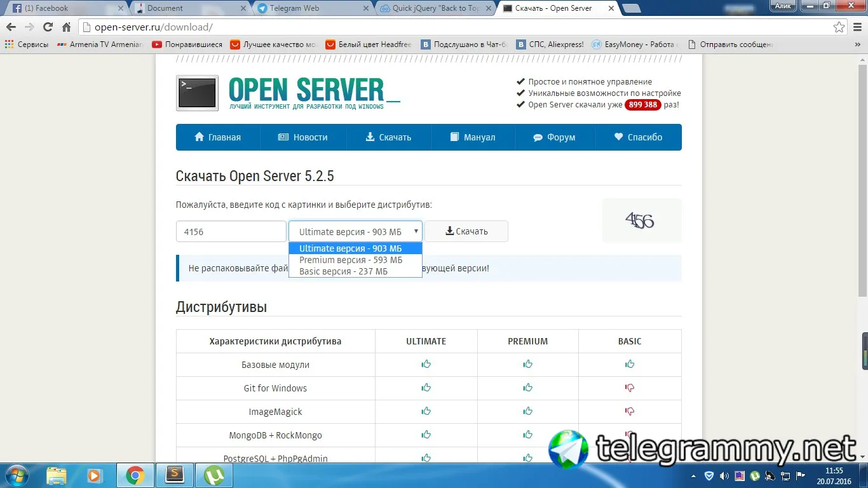
Task: Click the Open Server terminal logo icon
Action: (197, 93)
